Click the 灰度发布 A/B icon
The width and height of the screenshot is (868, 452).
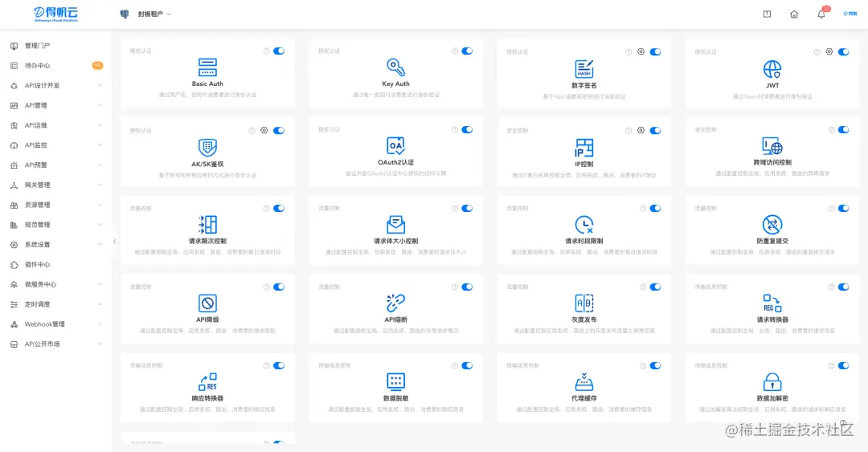click(584, 303)
